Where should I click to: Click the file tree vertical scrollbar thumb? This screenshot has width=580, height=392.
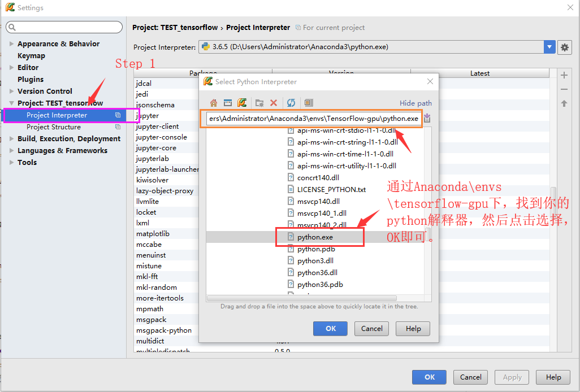point(428,234)
